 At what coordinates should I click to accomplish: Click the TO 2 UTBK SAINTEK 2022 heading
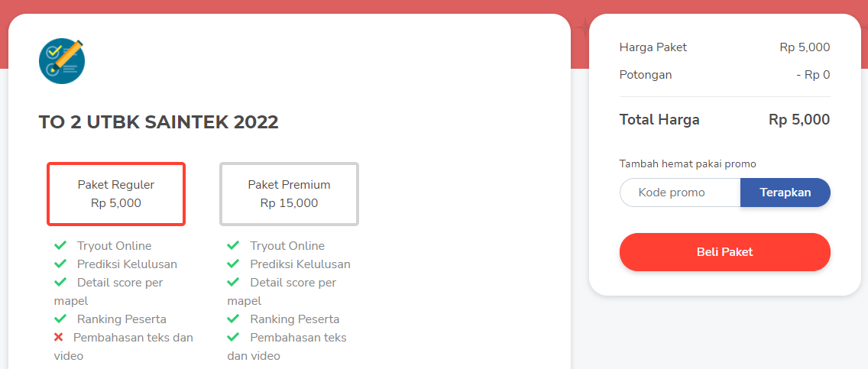click(x=158, y=121)
